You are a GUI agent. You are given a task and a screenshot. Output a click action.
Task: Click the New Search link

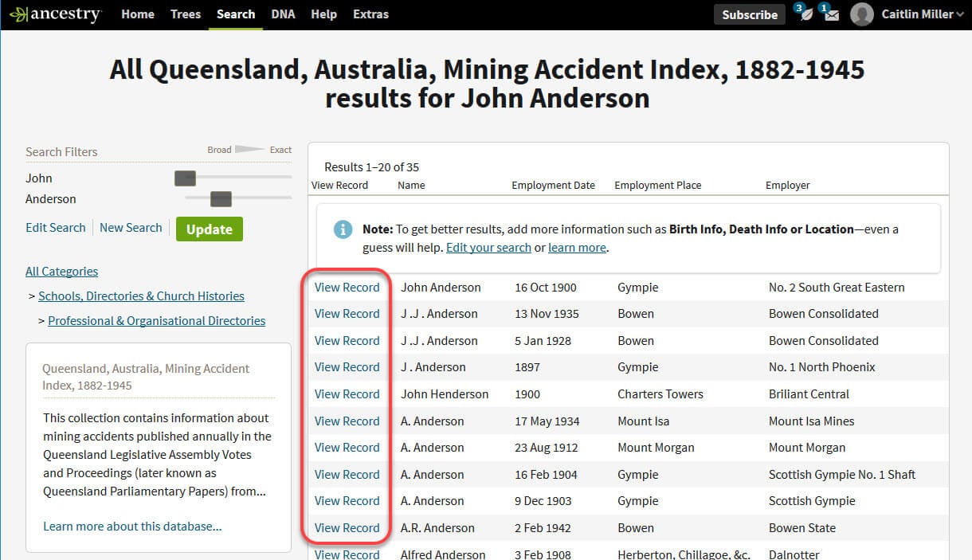click(x=131, y=228)
